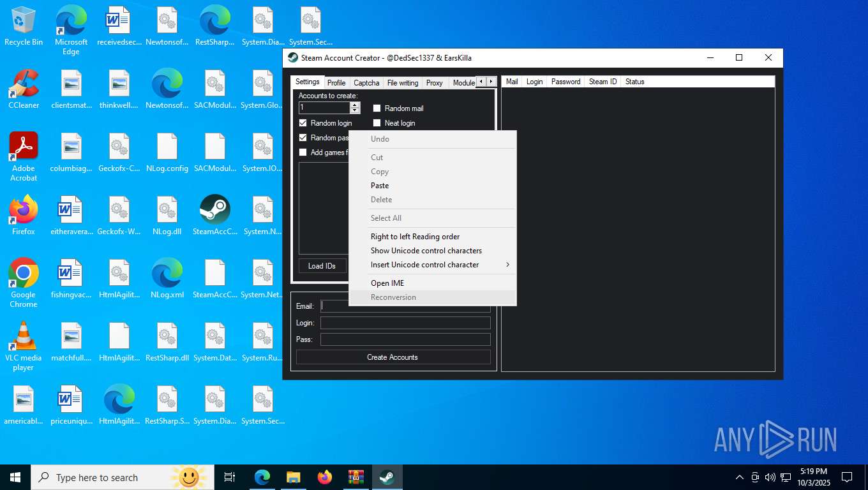Viewport: 868px width, 490px height.
Task: Select the NLog.config file icon
Action: 167,152
